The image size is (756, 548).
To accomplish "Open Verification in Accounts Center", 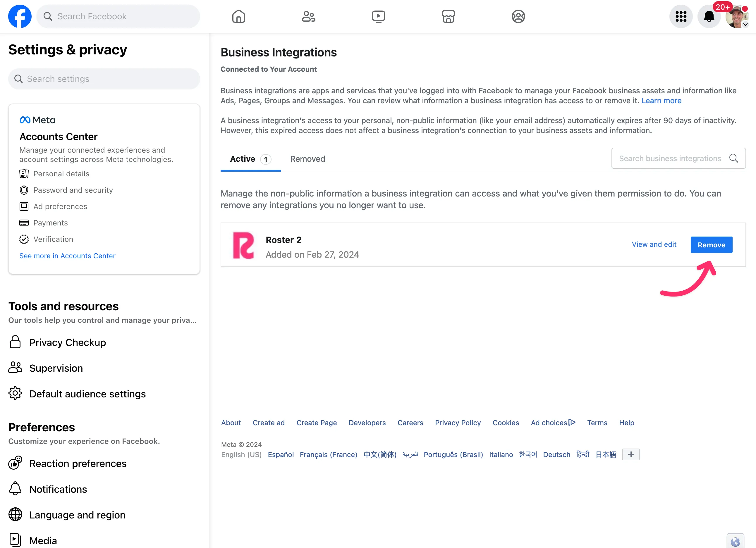I will [x=46, y=239].
